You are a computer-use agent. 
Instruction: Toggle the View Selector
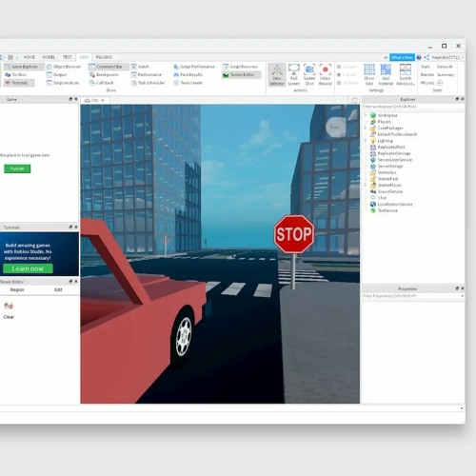point(277,75)
